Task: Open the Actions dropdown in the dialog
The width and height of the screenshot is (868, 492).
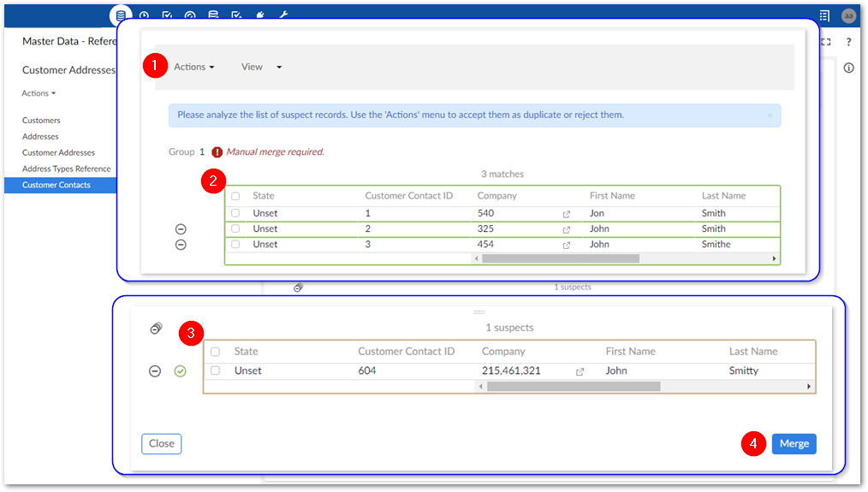Action: [x=193, y=67]
